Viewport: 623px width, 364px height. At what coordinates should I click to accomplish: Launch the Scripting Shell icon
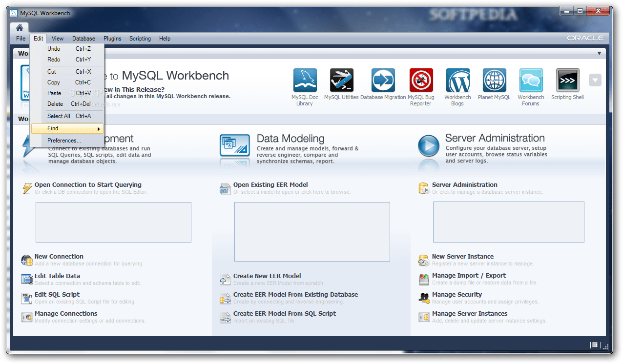point(567,80)
